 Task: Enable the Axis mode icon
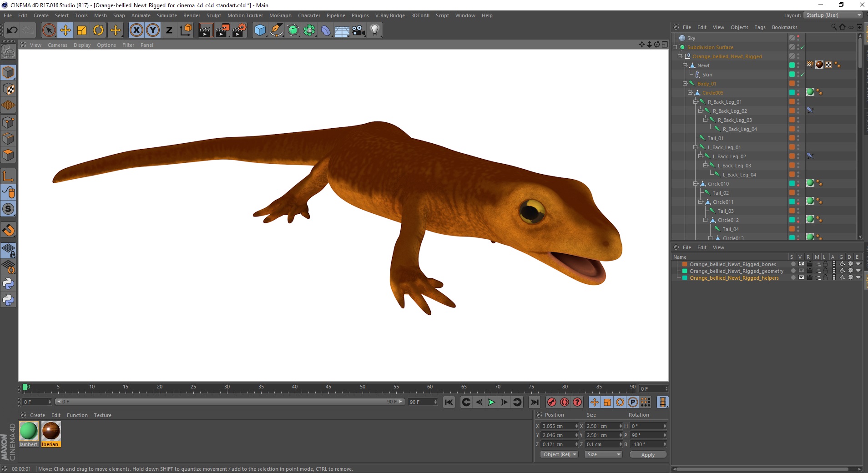[x=8, y=176]
